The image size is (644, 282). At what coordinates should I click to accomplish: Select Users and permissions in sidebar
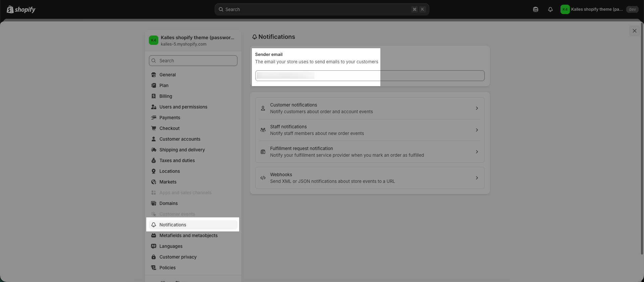coord(183,107)
